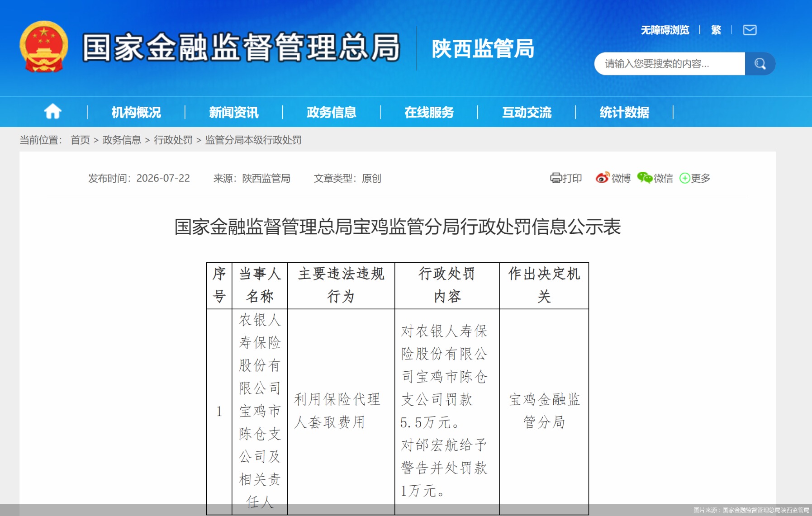Click the search magnifier button

click(760, 64)
